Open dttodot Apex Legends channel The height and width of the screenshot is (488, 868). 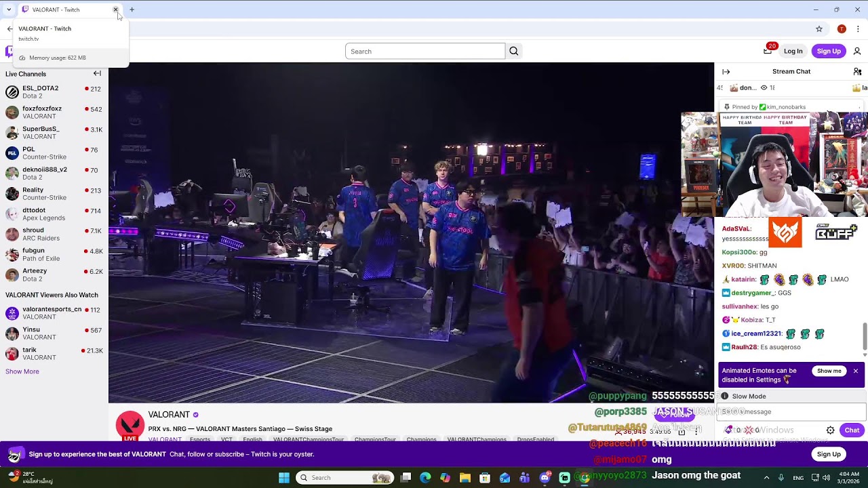54,214
